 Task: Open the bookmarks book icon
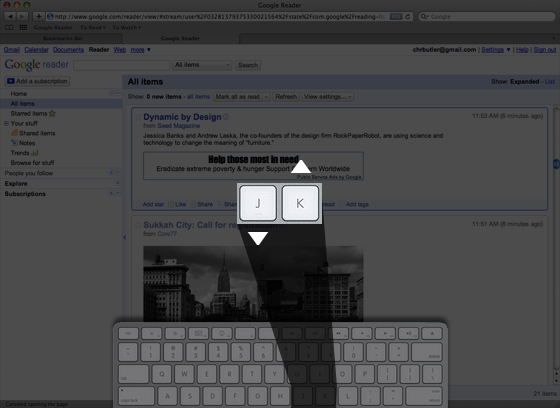[9, 28]
